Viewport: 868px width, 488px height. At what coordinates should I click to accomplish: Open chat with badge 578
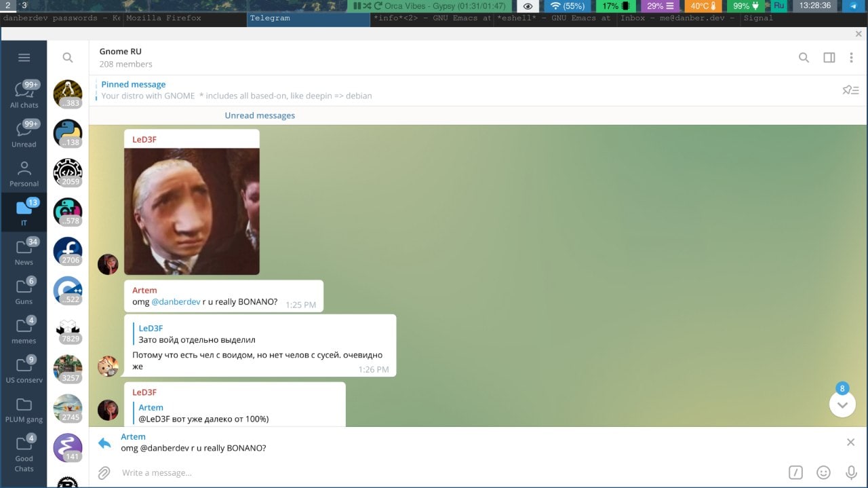pyautogui.click(x=68, y=212)
